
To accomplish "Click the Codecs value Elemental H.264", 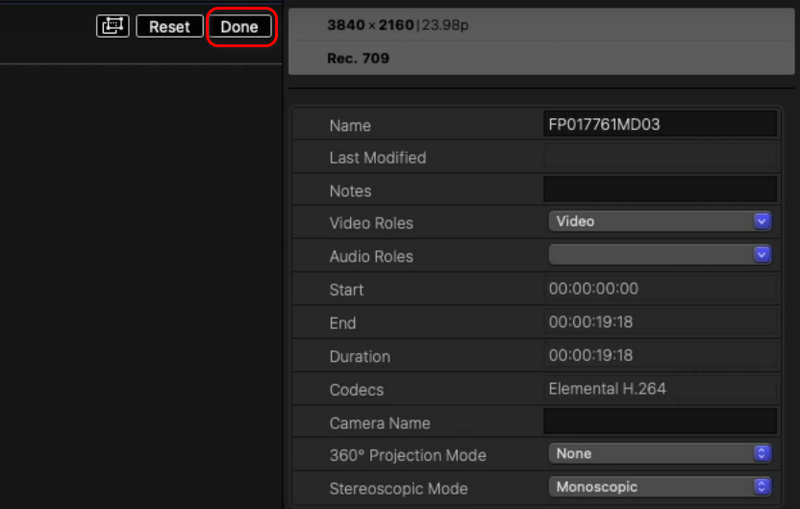I will pos(607,388).
